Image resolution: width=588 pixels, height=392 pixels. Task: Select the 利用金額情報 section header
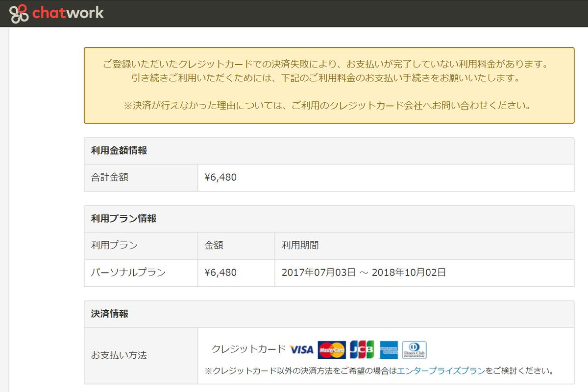coord(329,151)
